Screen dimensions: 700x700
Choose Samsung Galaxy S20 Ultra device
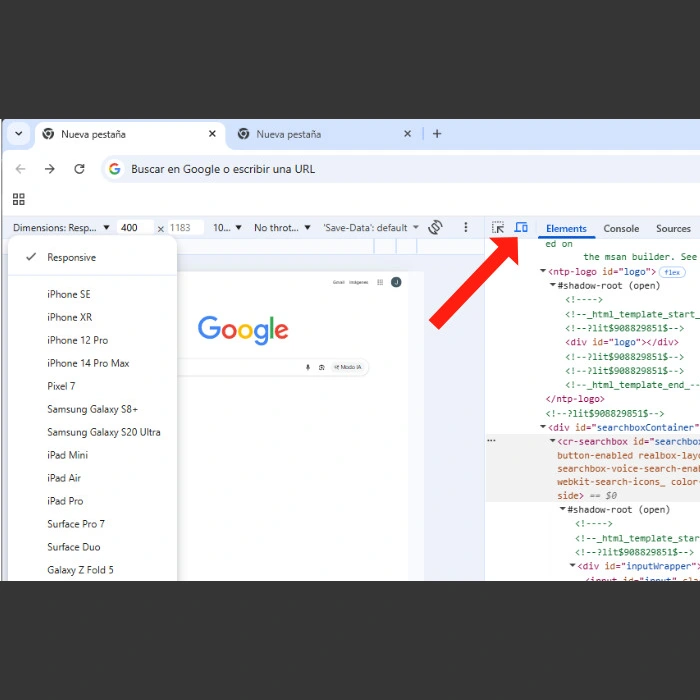(92, 432)
